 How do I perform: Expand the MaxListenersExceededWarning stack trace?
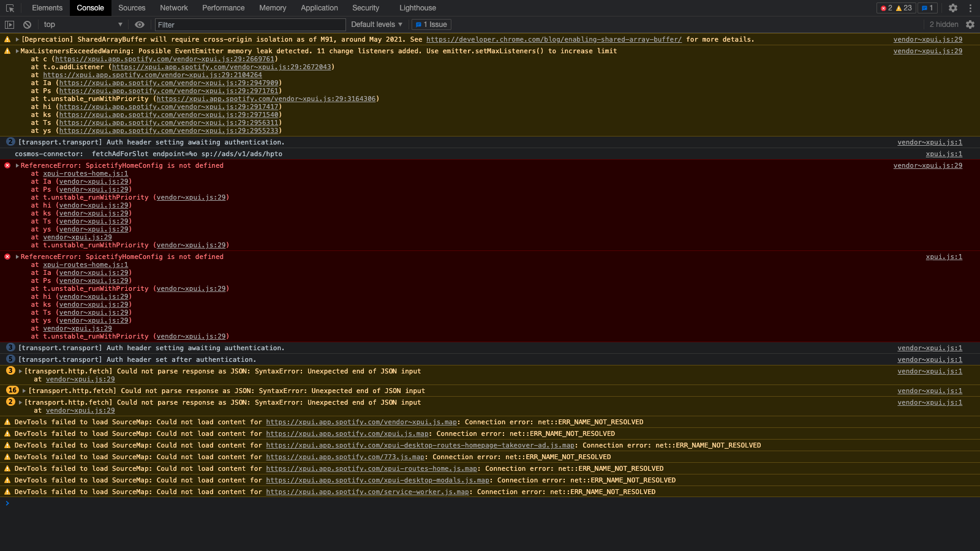(17, 51)
